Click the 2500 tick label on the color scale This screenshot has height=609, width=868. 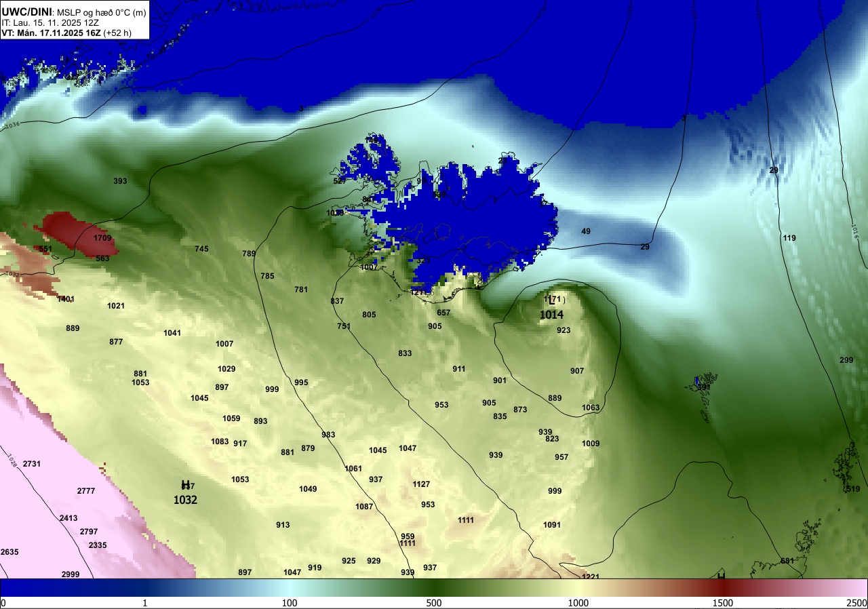[858, 602]
